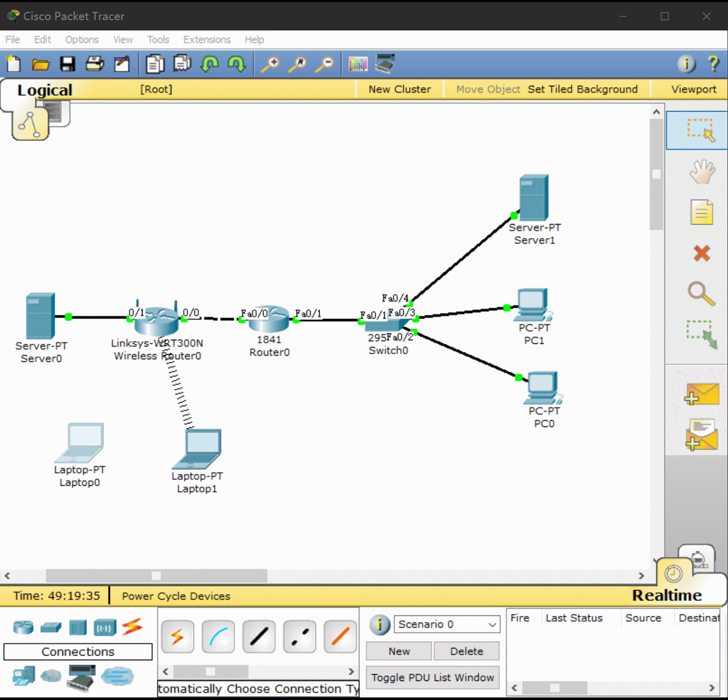The image size is (728, 700).
Task: Choose the Move Layout hand tool
Action: pos(702,172)
